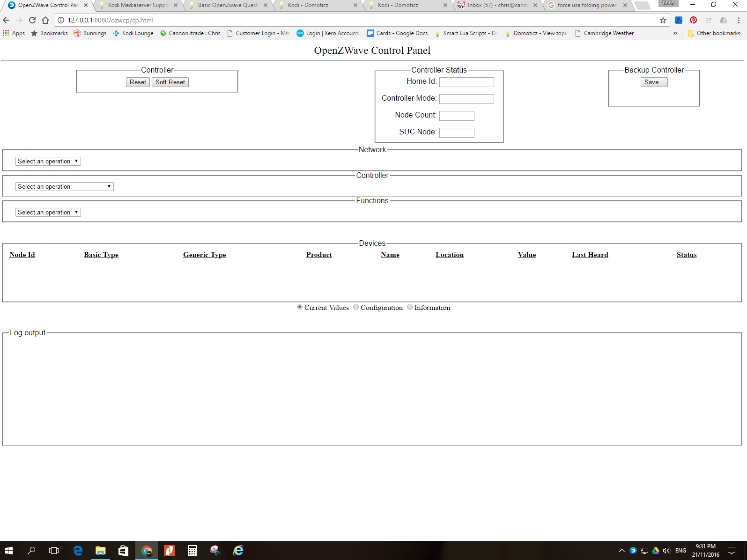Click the browser home icon
This screenshot has height=560, width=747.
coord(45,20)
